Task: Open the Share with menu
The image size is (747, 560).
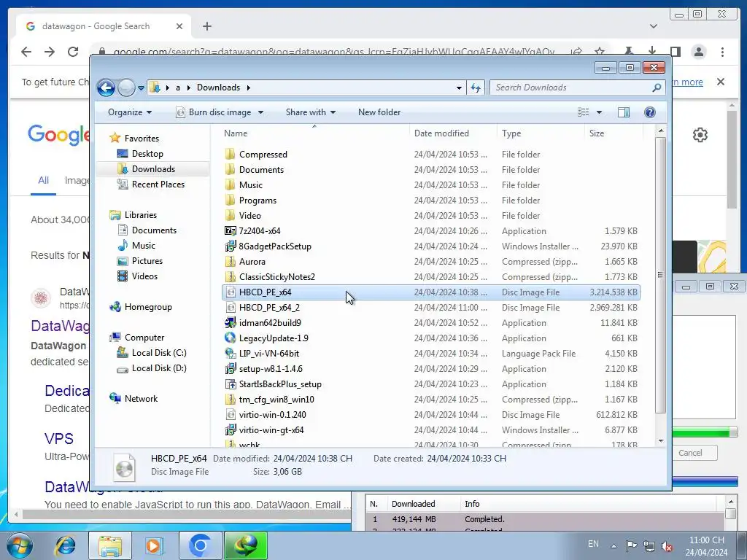Action: coord(311,112)
